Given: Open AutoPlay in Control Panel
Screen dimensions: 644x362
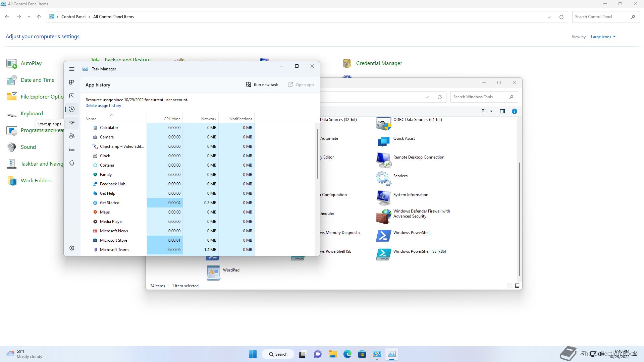Looking at the screenshot, I should click(24, 63).
